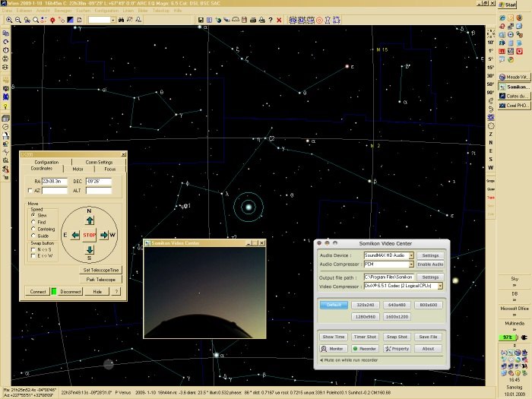
Task: Toggle the E <-> W swap checkbox
Action: [x=33, y=256]
